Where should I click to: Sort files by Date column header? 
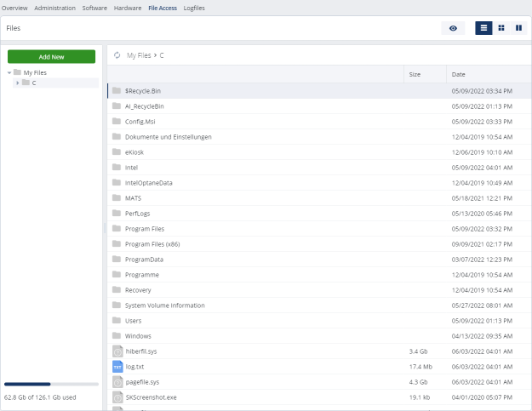[x=459, y=75]
